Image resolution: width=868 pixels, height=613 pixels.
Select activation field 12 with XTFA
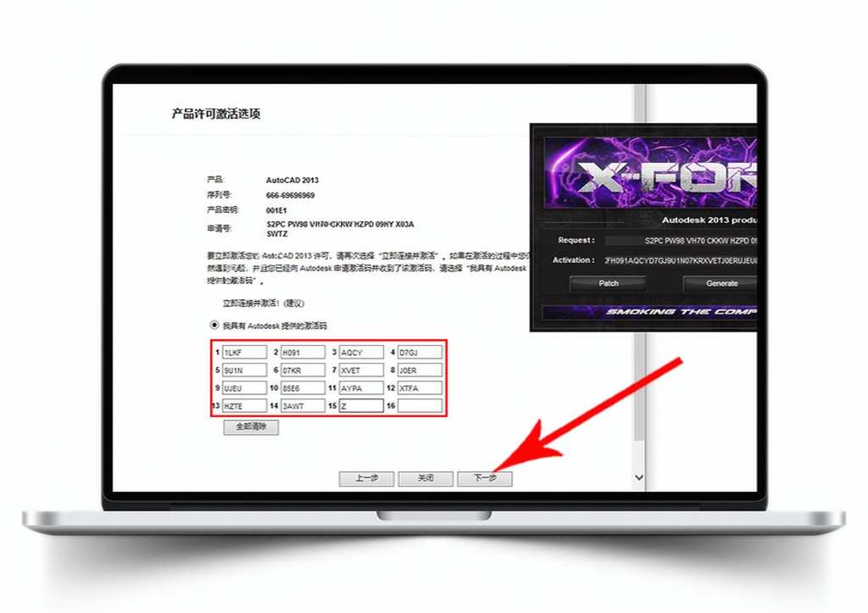point(420,388)
